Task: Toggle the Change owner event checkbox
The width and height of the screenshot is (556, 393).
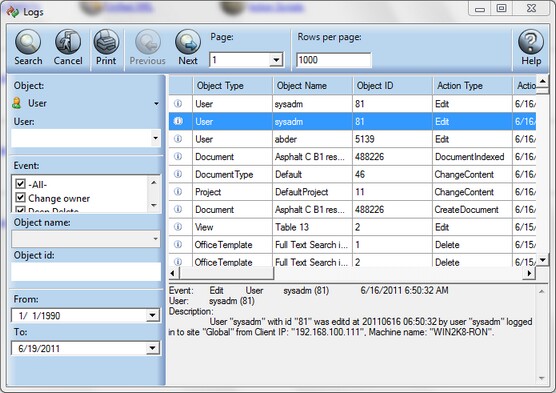Action: 21,197
